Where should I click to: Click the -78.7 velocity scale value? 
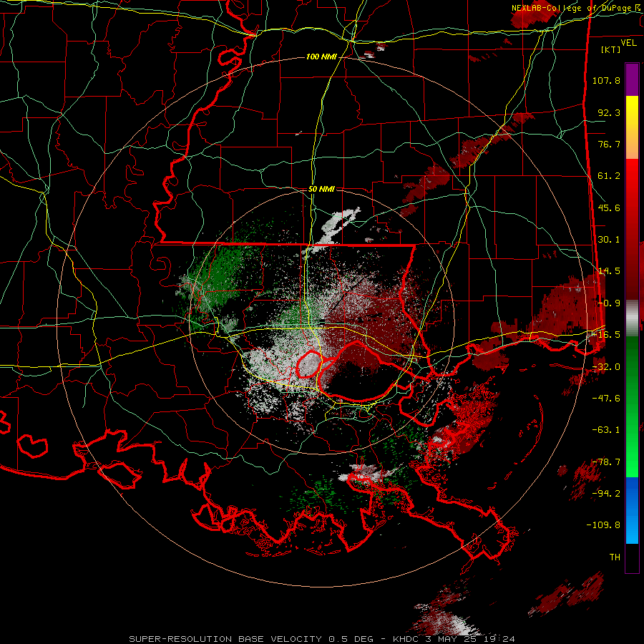pyautogui.click(x=606, y=462)
